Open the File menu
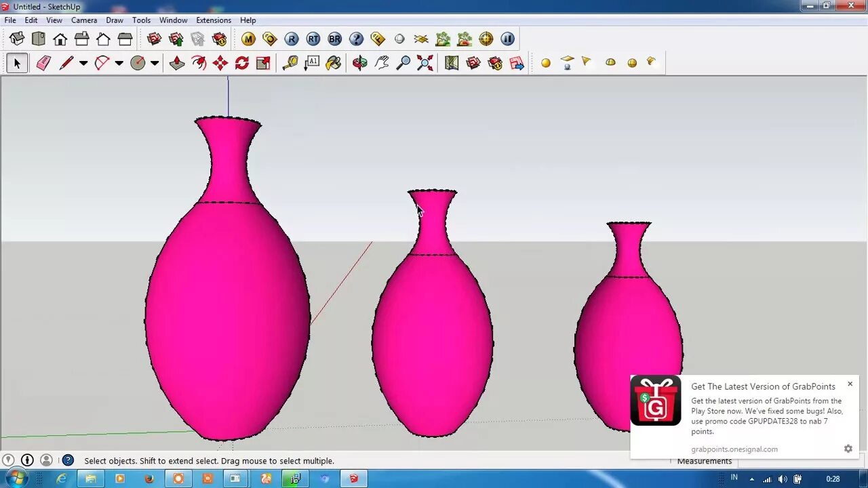Viewport: 868px width, 488px height. click(x=10, y=20)
